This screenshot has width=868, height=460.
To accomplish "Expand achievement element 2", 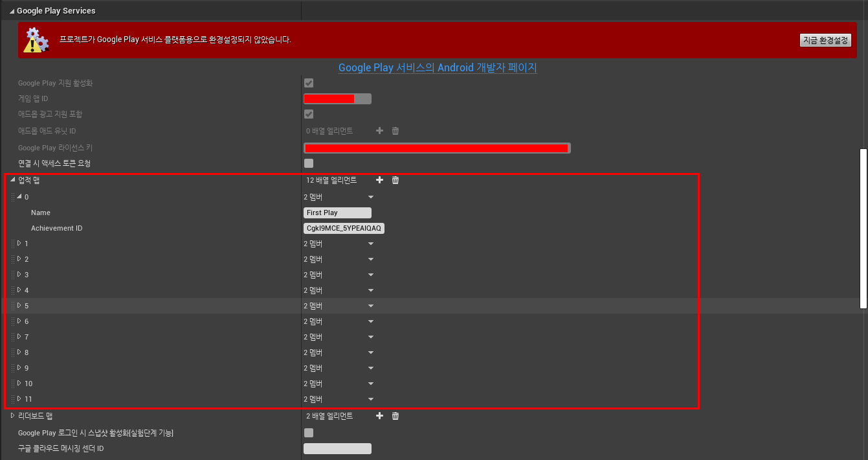I will click(x=19, y=259).
